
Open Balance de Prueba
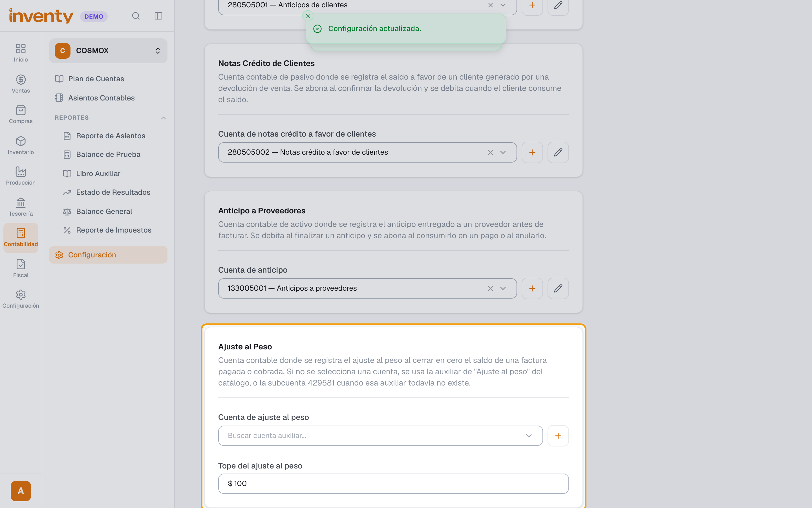[112, 155]
